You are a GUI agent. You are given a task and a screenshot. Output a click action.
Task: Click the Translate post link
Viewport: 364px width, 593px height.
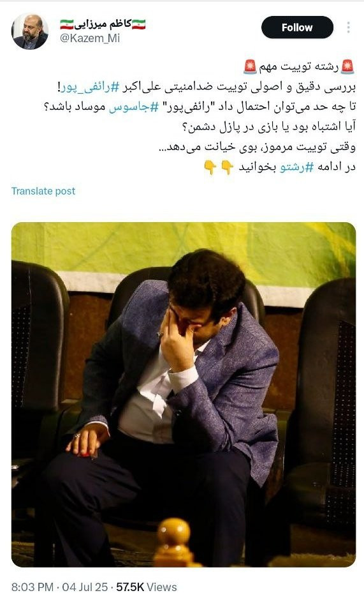point(43,191)
